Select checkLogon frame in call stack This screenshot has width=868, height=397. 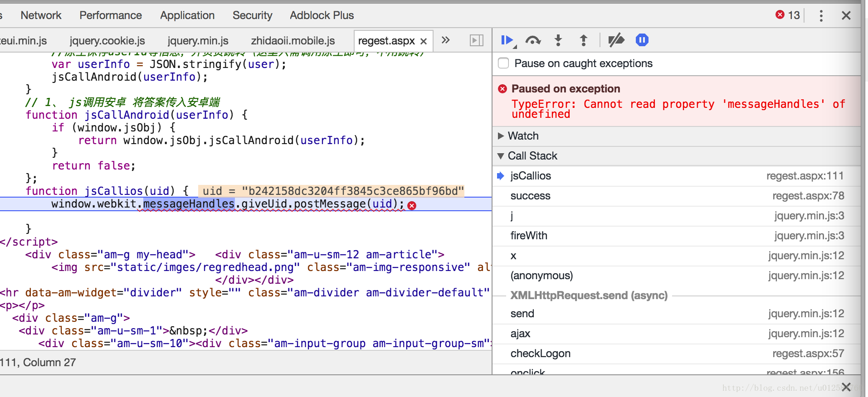676,353
